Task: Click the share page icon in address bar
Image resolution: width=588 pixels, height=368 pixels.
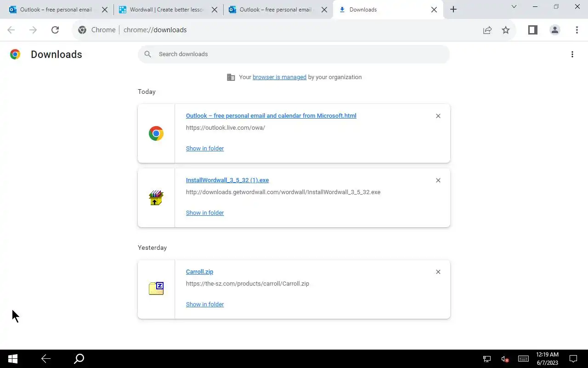Action: click(x=487, y=30)
